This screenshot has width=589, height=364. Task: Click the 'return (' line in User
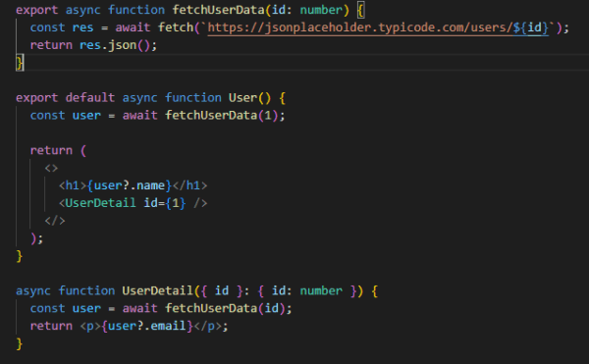58,150
